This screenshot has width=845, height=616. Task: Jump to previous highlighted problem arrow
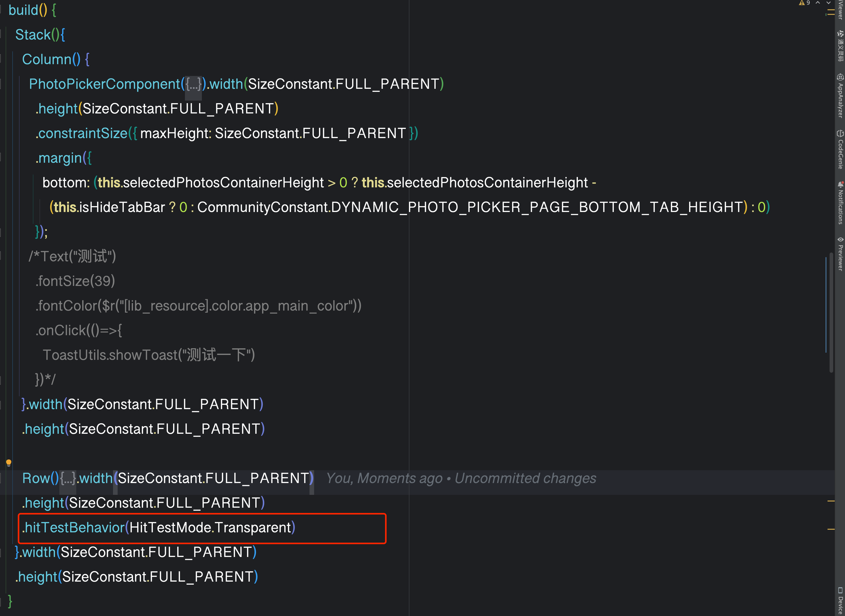pos(818,3)
